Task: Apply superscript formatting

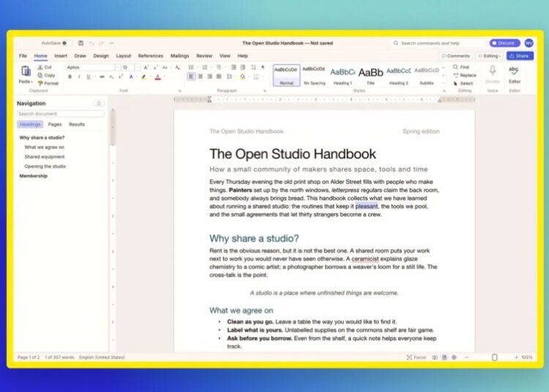Action: [121, 77]
